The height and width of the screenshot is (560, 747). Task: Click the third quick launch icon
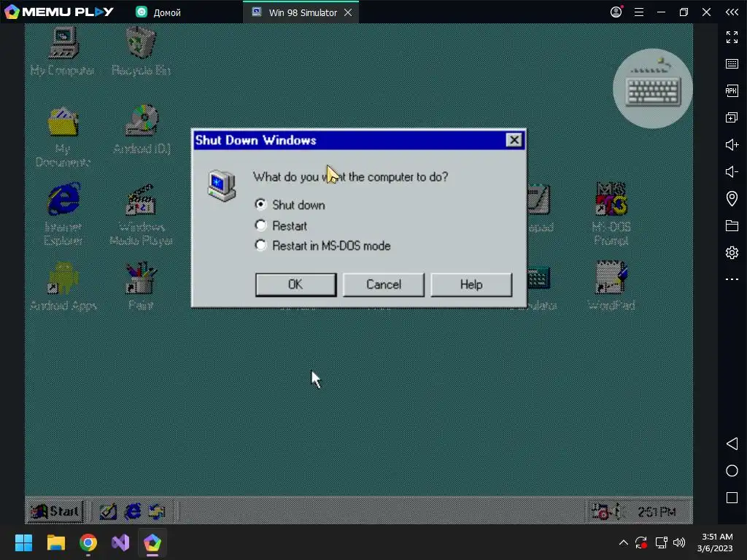pos(157,512)
